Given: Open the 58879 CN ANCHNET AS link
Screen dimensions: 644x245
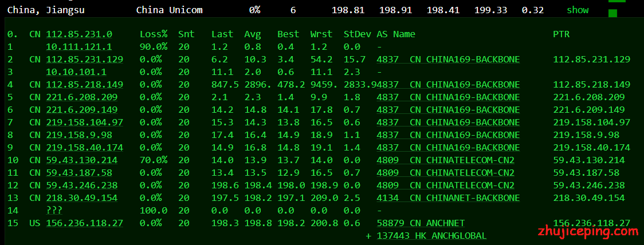Looking at the screenshot, I should click(421, 223).
